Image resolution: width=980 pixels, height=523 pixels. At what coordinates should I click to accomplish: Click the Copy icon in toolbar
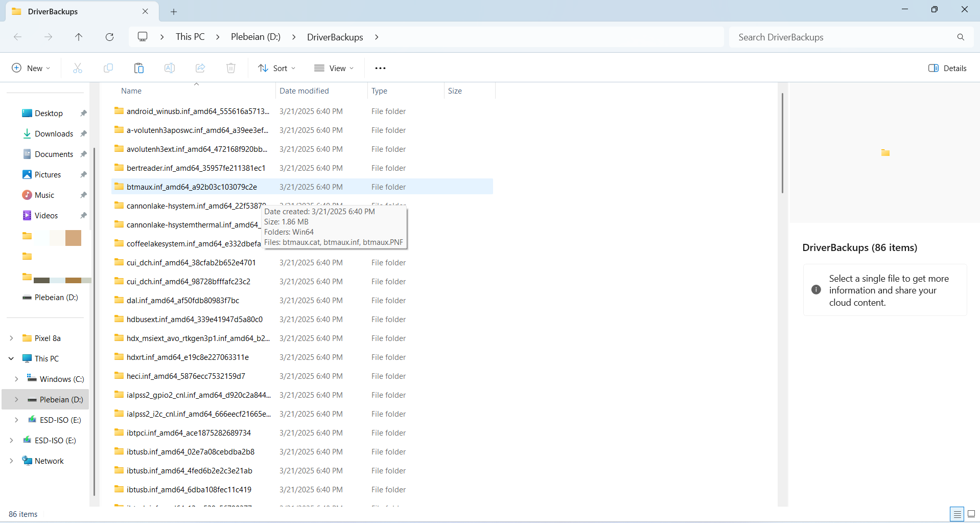pos(108,68)
